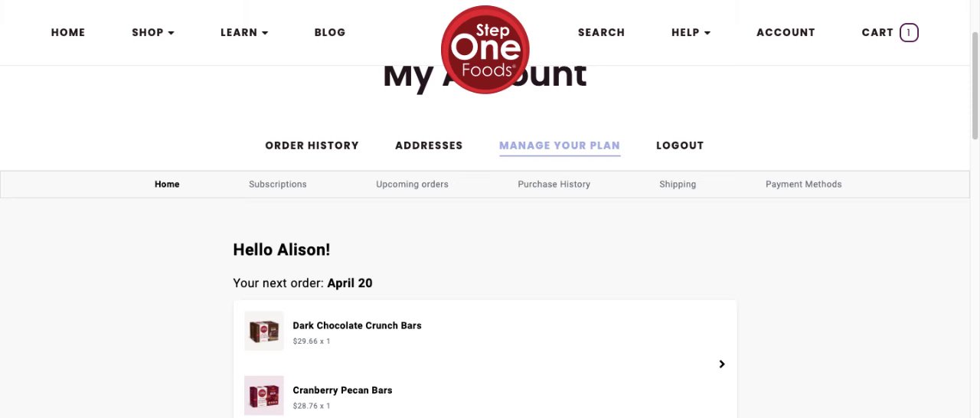Click the Step One Foods logo
This screenshot has height=418, width=980.
[485, 50]
